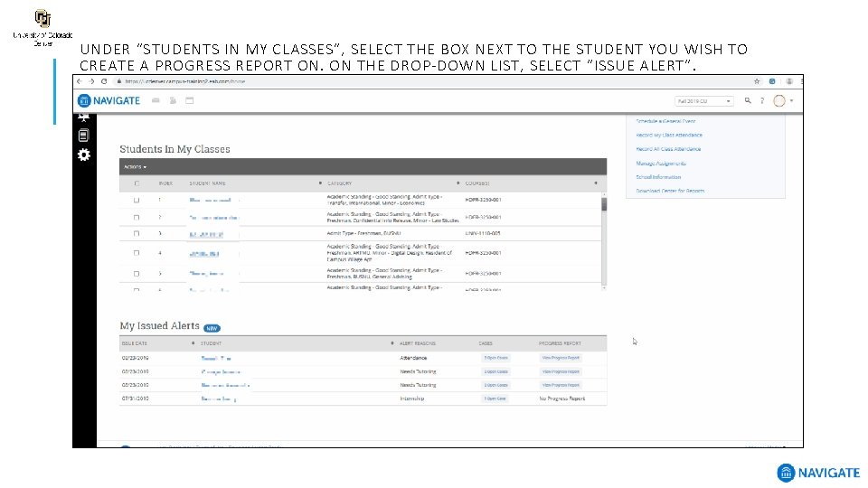868x488 pixels.
Task: Click School Information link
Action: (658, 177)
